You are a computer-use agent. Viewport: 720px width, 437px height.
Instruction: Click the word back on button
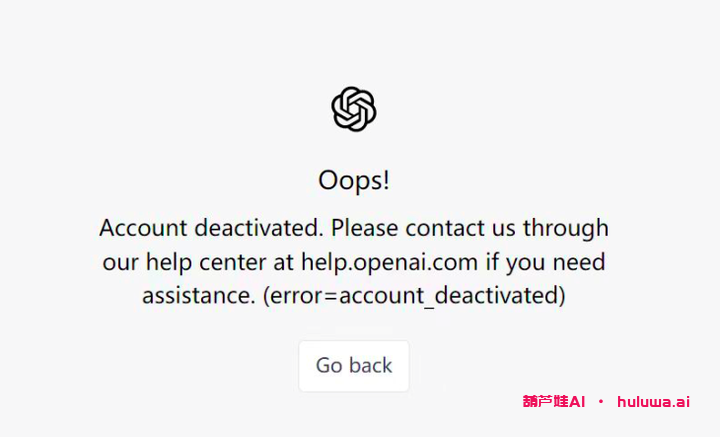pyautogui.click(x=370, y=365)
